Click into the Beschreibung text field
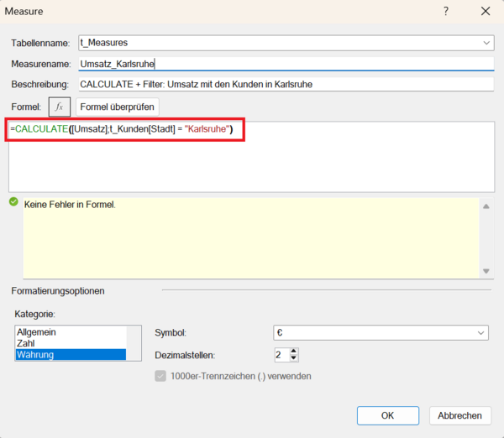Screen dimensions: 504x438 click(x=284, y=84)
